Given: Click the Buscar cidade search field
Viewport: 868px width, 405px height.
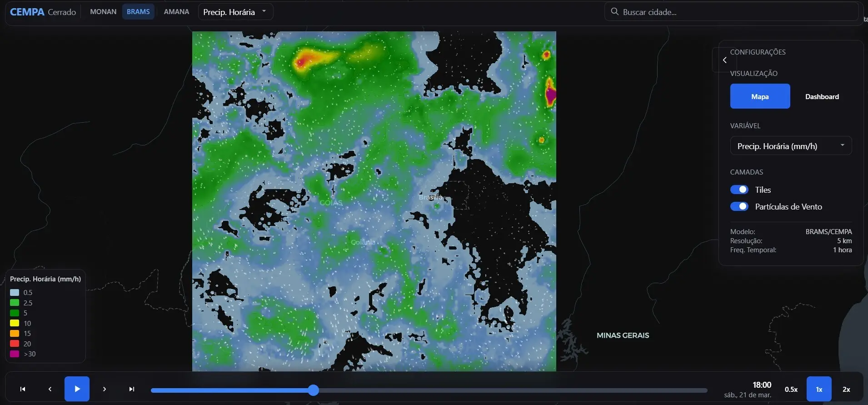Looking at the screenshot, I should 736,12.
